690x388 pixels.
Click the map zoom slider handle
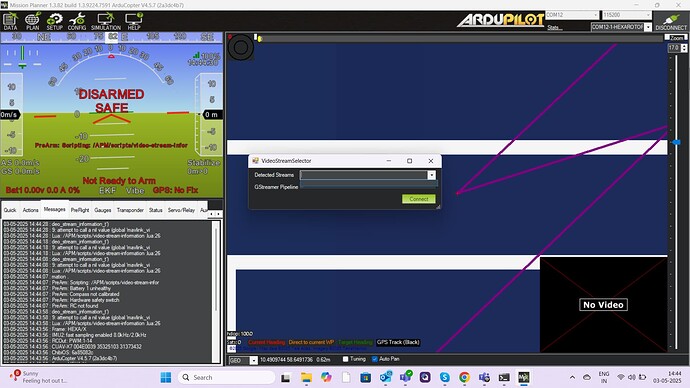pyautogui.click(x=676, y=143)
